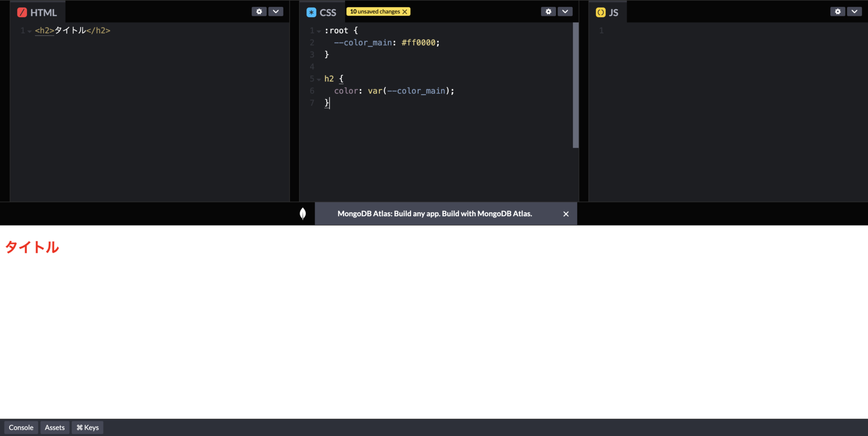This screenshot has height=436, width=868.
Task: Open the Assets panel
Action: click(x=55, y=427)
